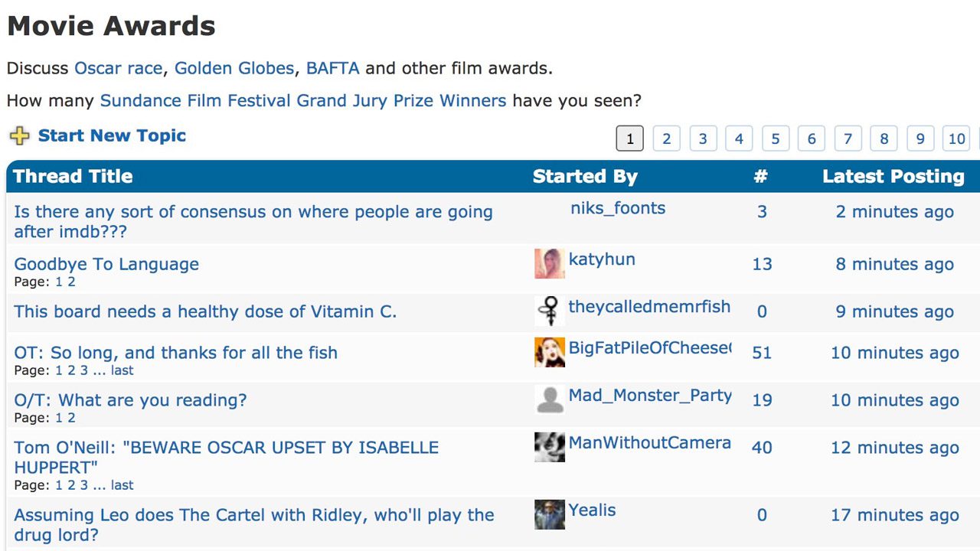Go to page 2 of topics
This screenshot has height=551, width=980.
click(x=666, y=139)
